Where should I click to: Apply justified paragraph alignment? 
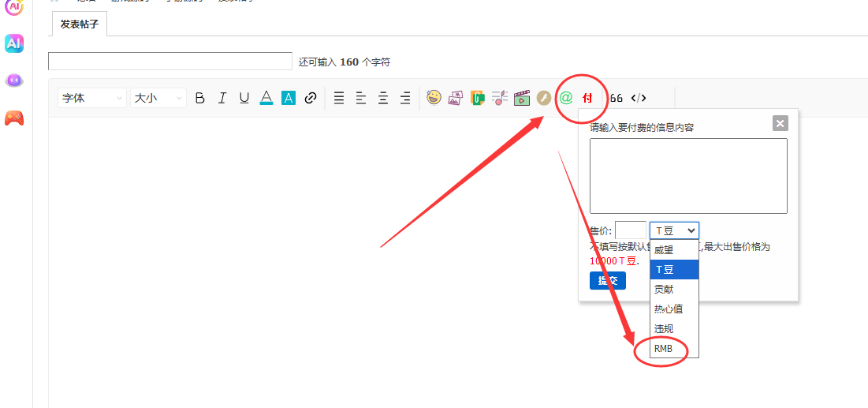339,98
